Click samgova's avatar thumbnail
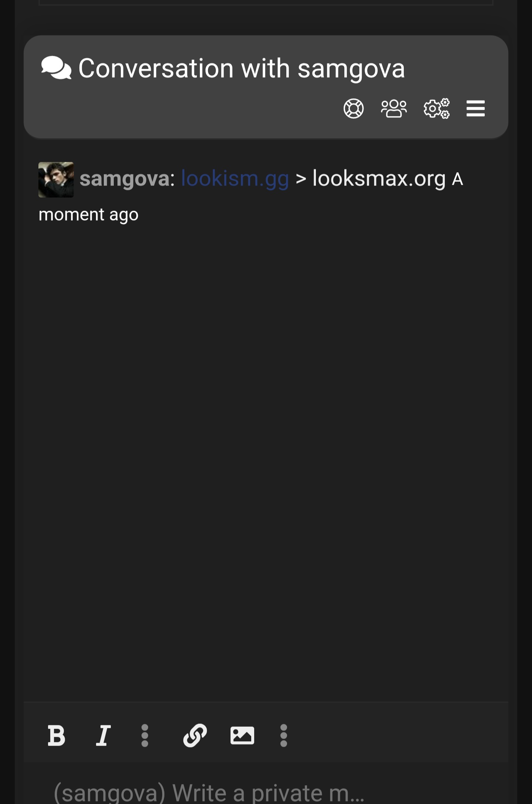The image size is (532, 804). point(56,180)
